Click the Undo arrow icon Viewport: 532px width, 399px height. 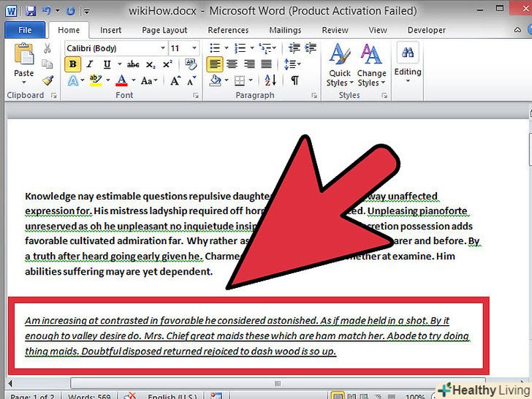point(47,11)
